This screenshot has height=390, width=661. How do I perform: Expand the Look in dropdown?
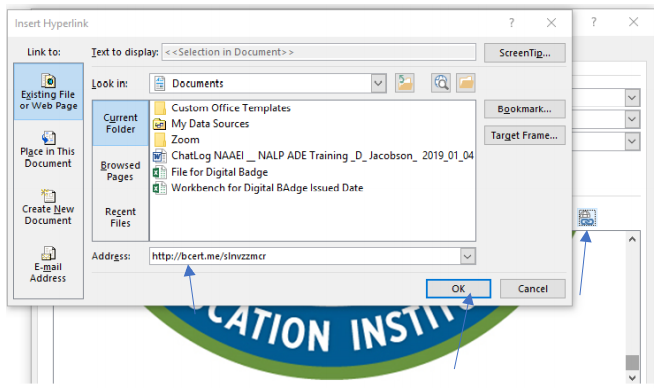point(379,83)
